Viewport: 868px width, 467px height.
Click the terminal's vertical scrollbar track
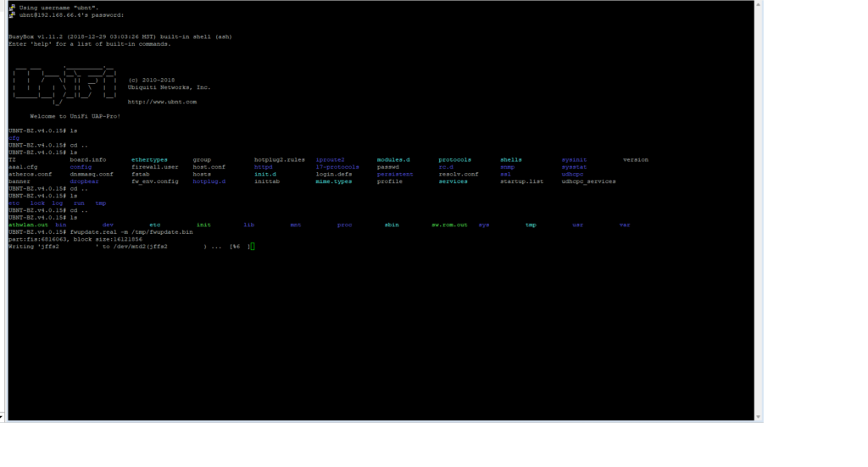click(x=759, y=212)
